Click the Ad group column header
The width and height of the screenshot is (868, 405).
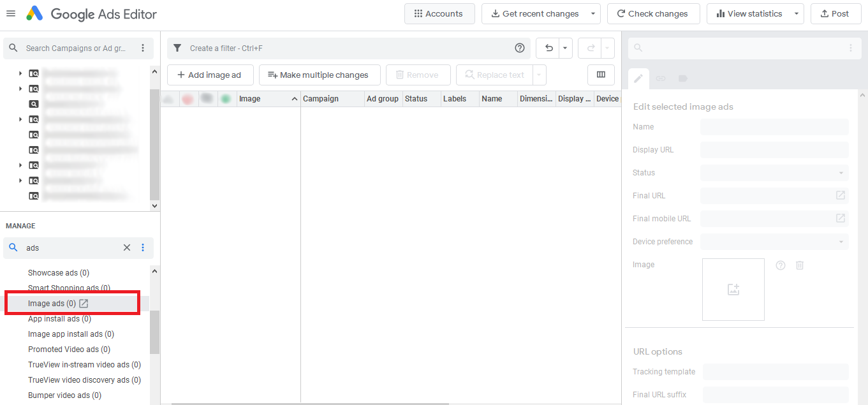click(x=383, y=99)
